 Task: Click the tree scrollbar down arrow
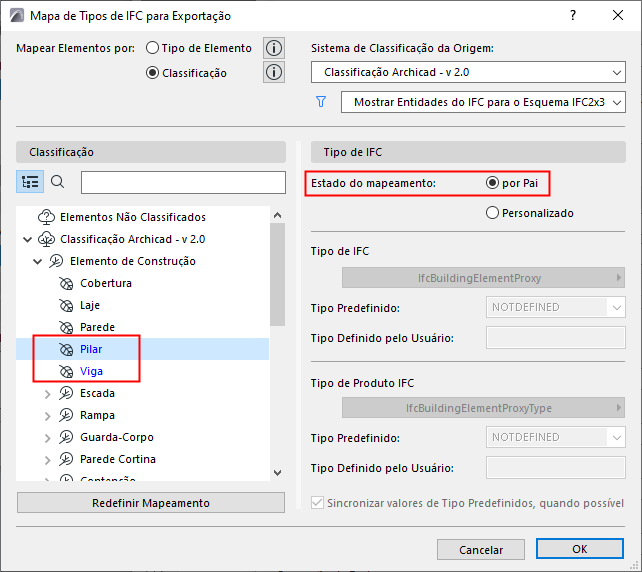point(278,473)
